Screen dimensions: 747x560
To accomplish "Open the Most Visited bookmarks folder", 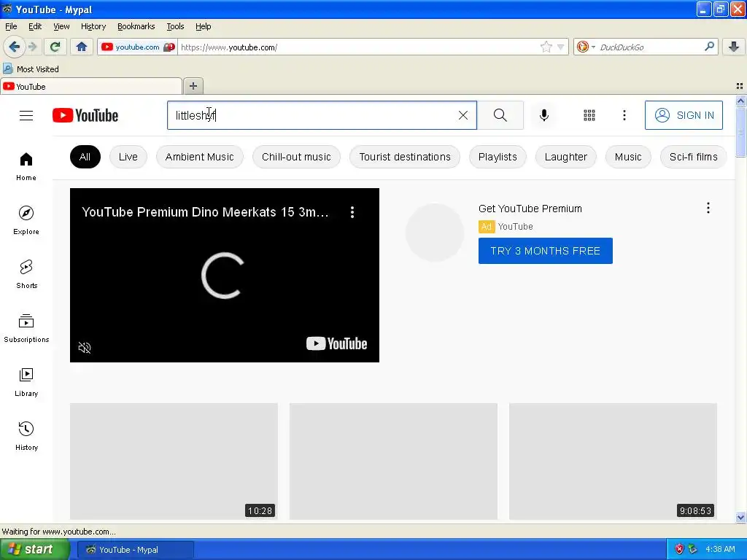I will click(31, 69).
